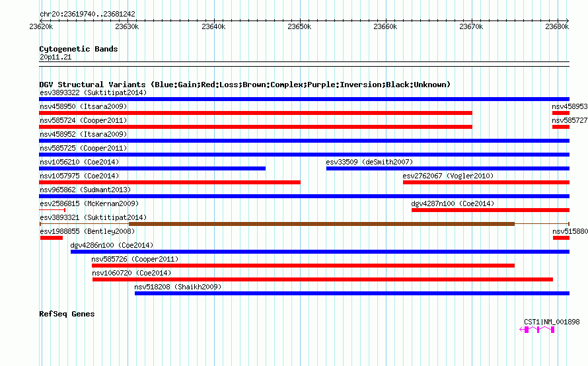
Task: Click the thin red esv2586815 loss line
Action: click(x=52, y=210)
